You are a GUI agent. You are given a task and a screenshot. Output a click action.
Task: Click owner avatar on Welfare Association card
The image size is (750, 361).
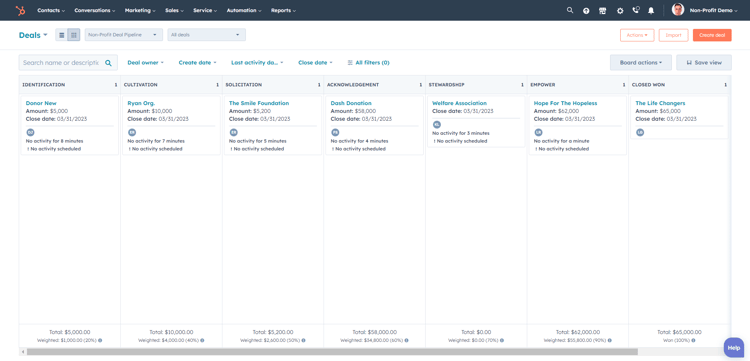437,124
